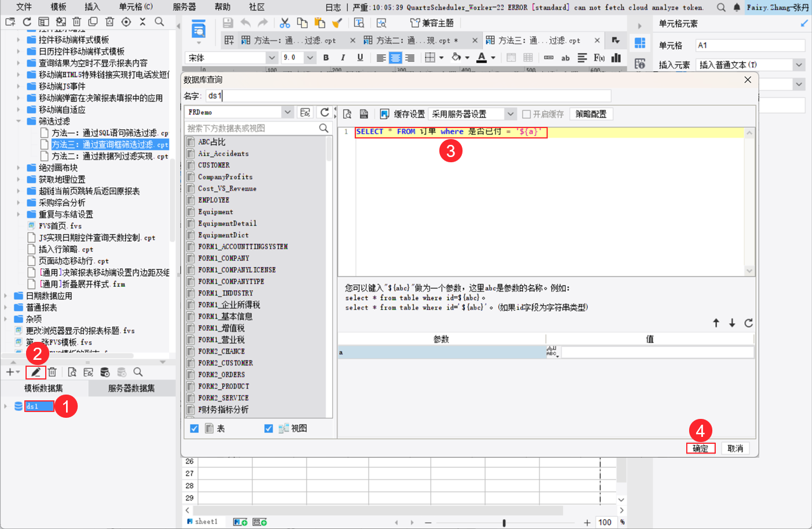Switch to 模板数据集 tab
The height and width of the screenshot is (529, 812).
click(43, 388)
